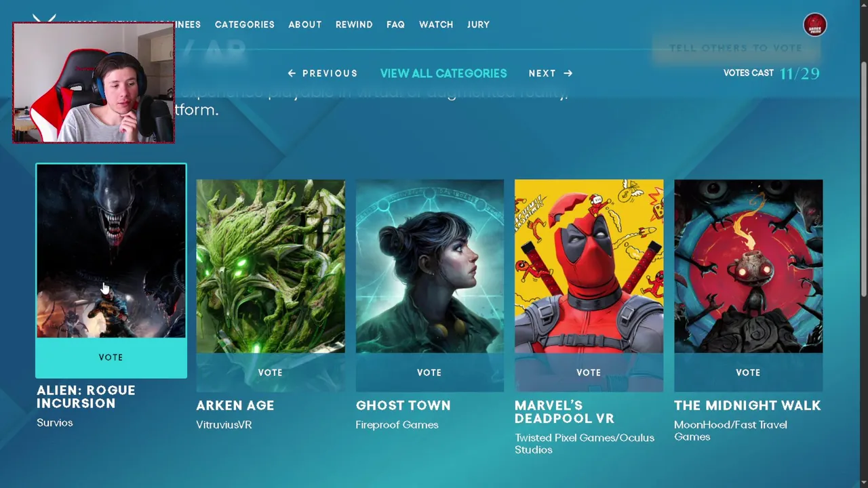Go to the PREVIOUS category
868x488 pixels.
(x=323, y=73)
